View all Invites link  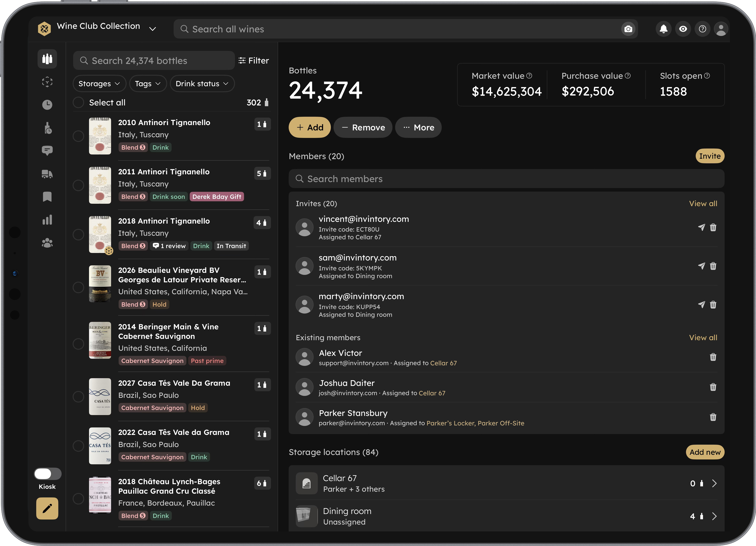[703, 204]
